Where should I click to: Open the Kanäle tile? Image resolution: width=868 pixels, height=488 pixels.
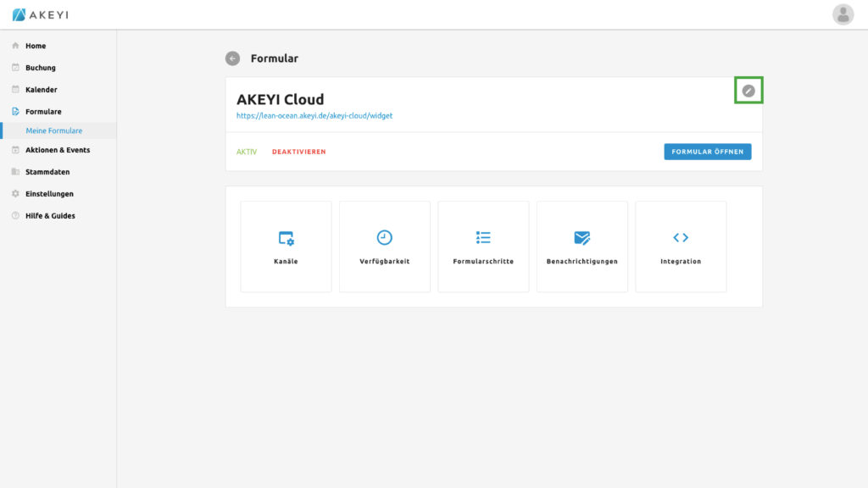(x=286, y=247)
